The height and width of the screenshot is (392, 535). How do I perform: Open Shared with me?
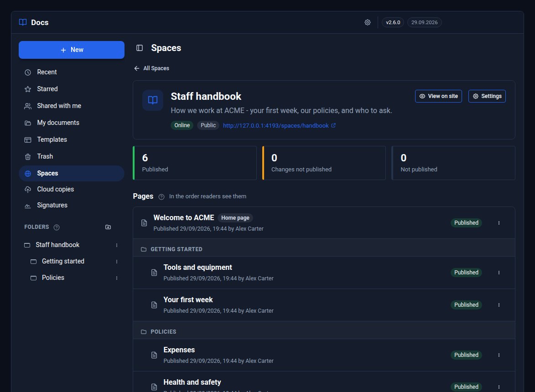[72, 106]
